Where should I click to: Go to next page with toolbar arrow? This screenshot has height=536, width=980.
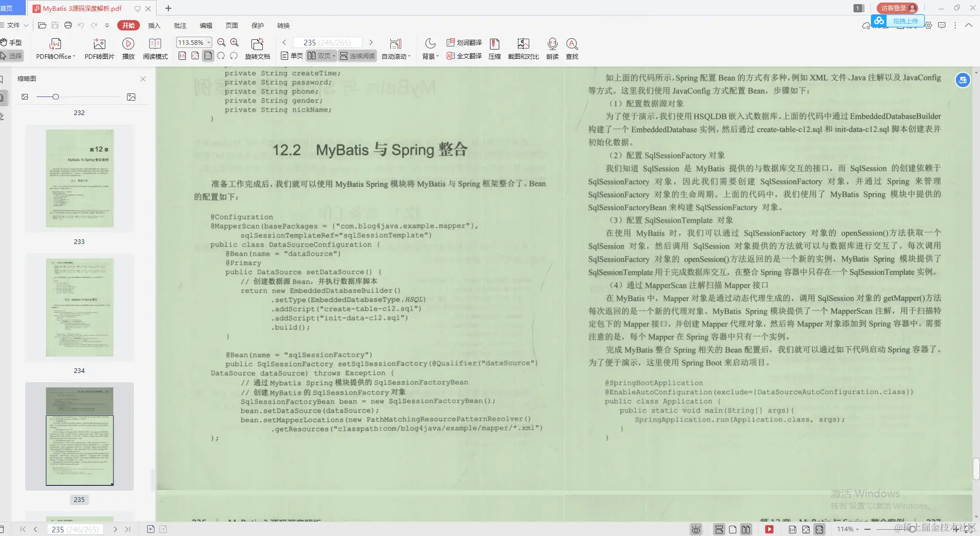371,42
